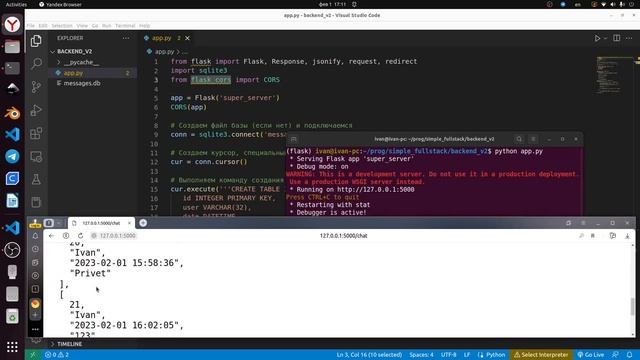The image size is (640, 360).
Task: Open Blender from the Ubuntu dock
Action: (12, 112)
